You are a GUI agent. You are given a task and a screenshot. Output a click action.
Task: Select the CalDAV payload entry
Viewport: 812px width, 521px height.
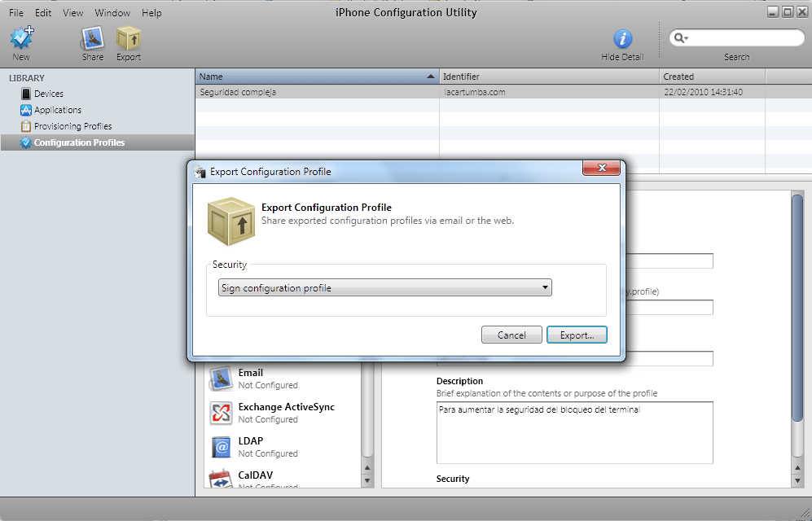pyautogui.click(x=283, y=478)
